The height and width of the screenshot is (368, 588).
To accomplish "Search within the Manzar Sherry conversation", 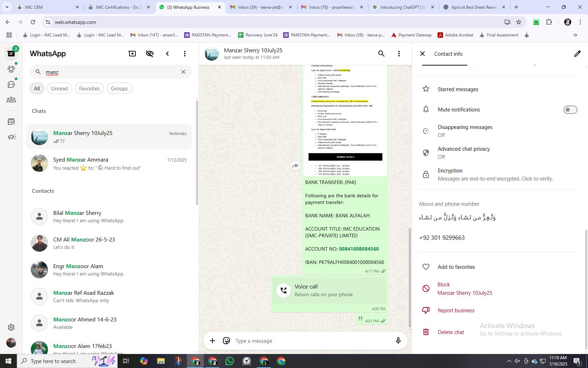I will pyautogui.click(x=381, y=54).
